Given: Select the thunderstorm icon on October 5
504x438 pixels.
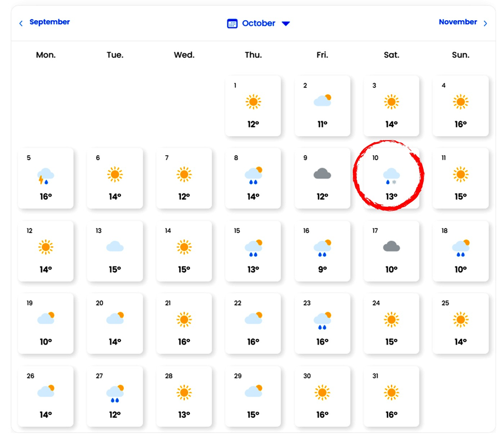Looking at the screenshot, I should tap(46, 176).
